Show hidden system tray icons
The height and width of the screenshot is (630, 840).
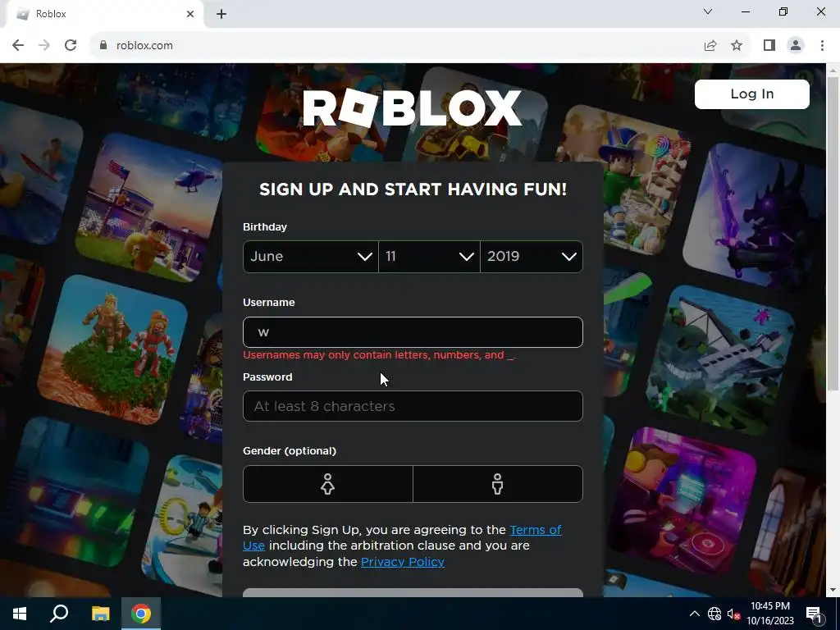click(694, 614)
